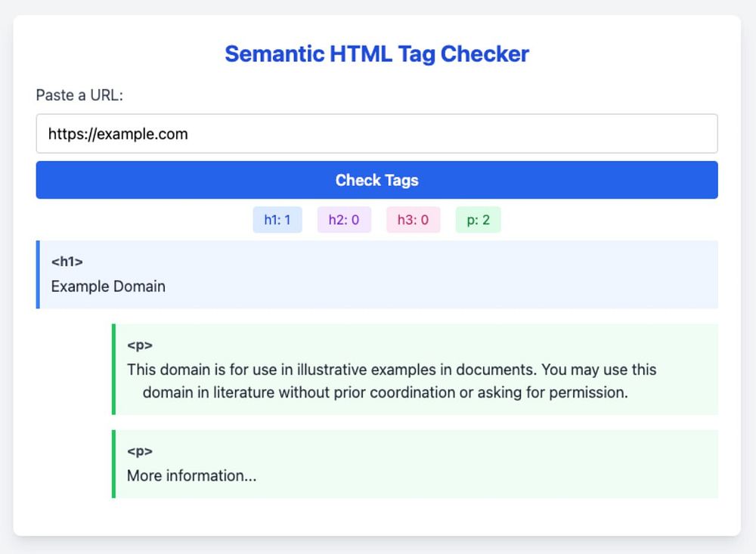Click the More information... text

coord(191,475)
